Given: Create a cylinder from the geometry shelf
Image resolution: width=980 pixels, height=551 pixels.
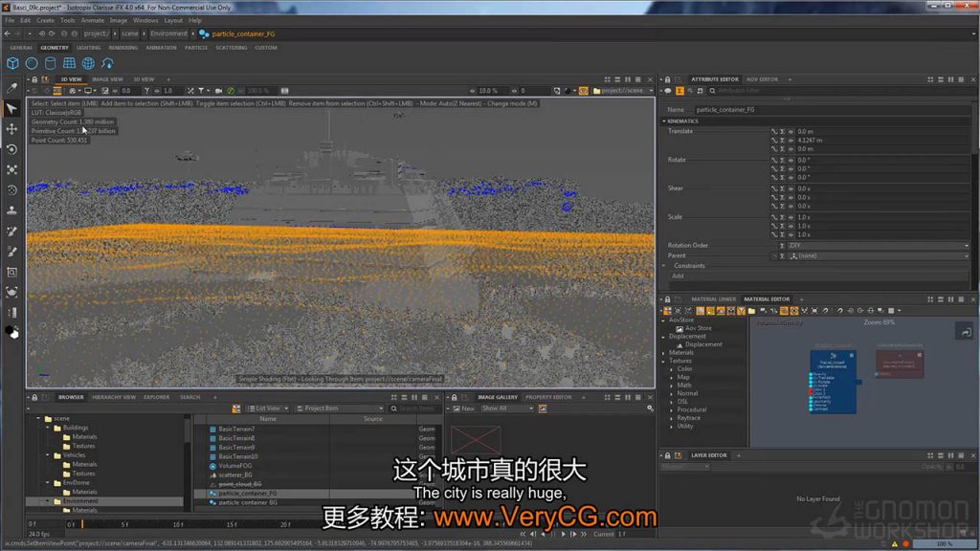Looking at the screenshot, I should (50, 63).
